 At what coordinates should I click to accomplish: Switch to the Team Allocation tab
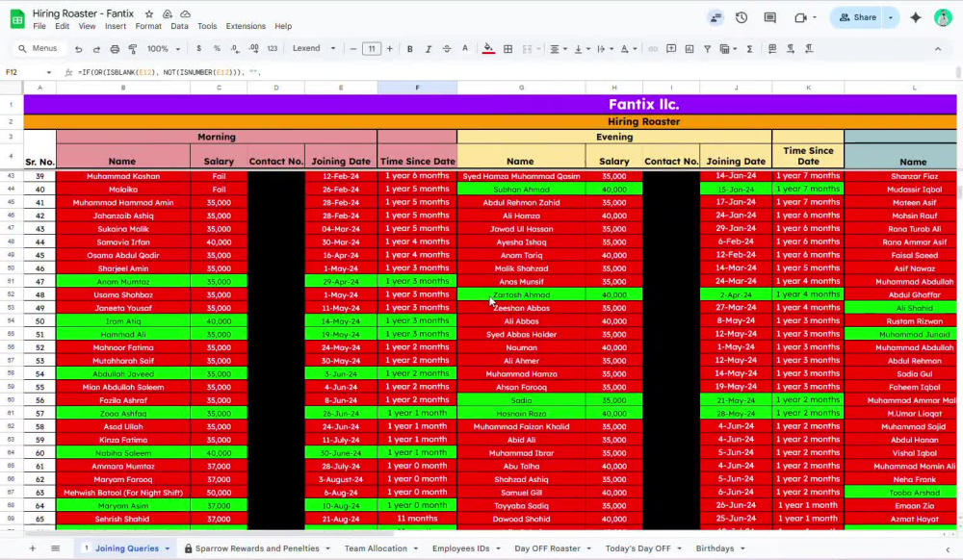pyautogui.click(x=376, y=548)
